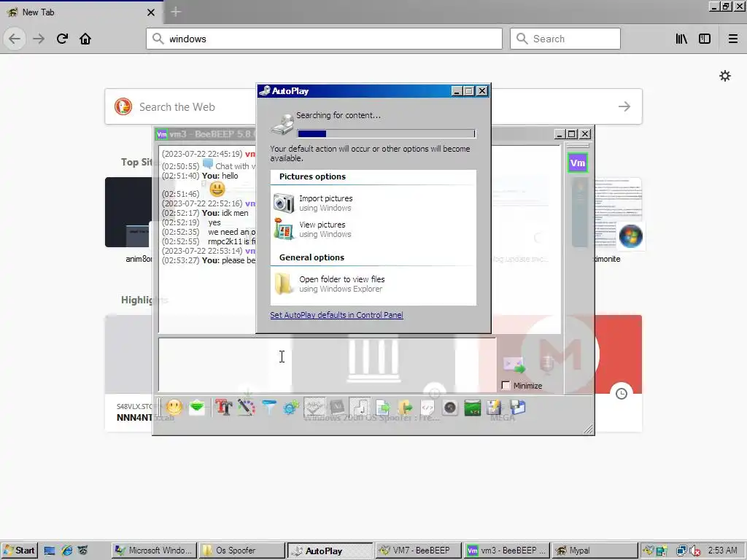Click the clock history icon on highlight card
The width and height of the screenshot is (747, 560).
pyautogui.click(x=622, y=394)
